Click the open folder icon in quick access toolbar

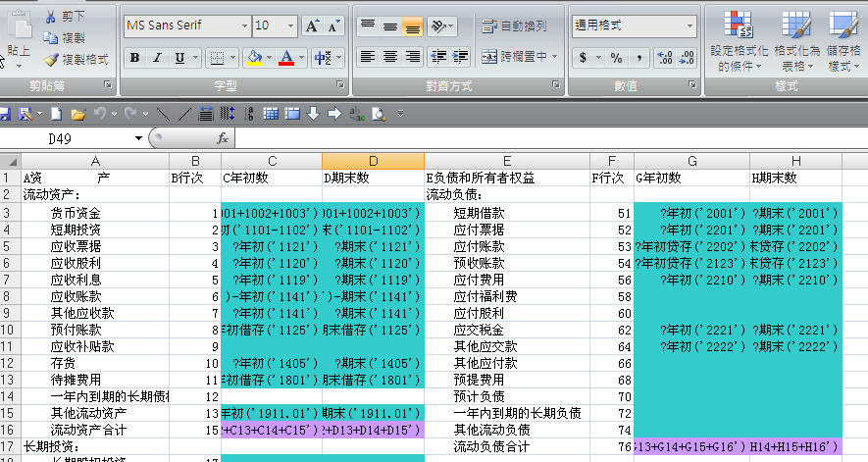tap(77, 114)
